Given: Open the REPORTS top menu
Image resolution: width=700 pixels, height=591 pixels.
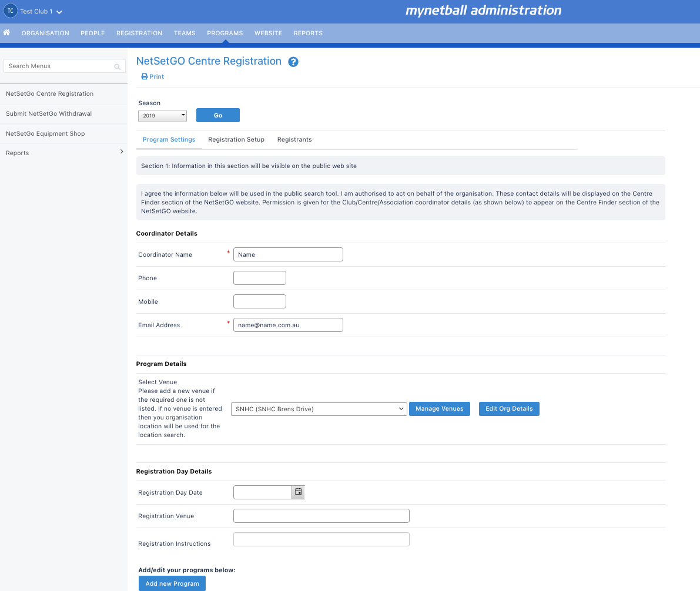Looking at the screenshot, I should [308, 33].
